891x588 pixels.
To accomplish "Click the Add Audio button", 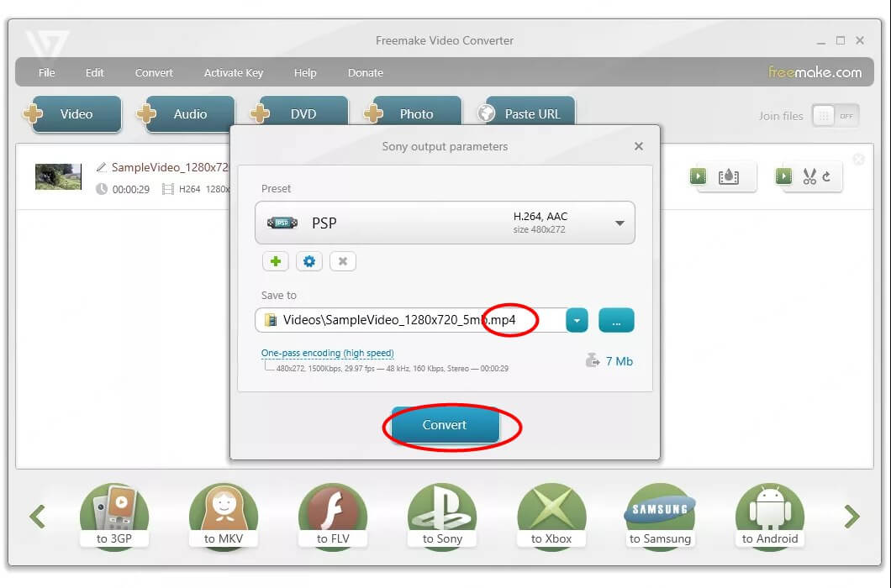I will pyautogui.click(x=187, y=113).
